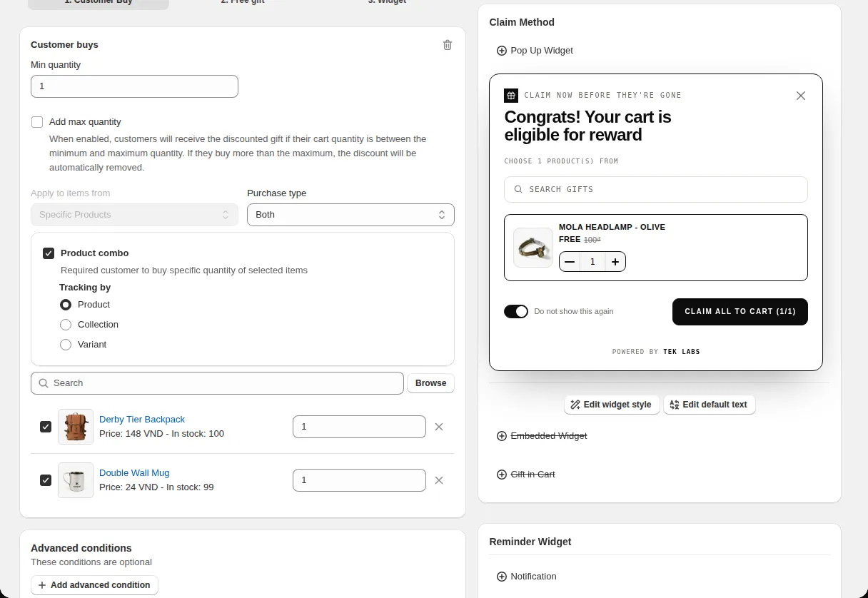Open the Double Wall Mug link
Screen dimensions: 868x598
pos(134,473)
